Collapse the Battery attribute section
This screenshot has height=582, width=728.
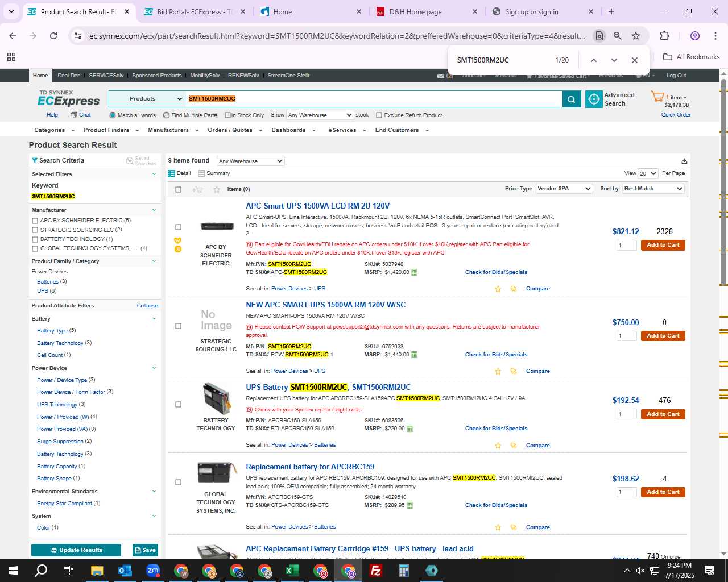[x=154, y=319]
